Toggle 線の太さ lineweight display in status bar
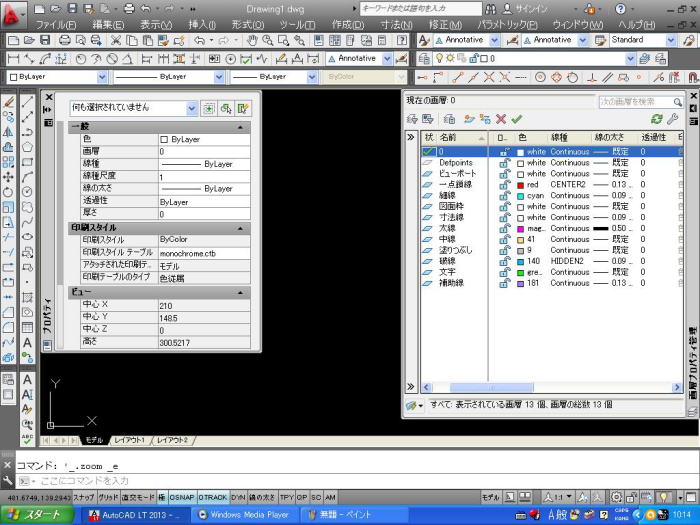 point(262,497)
